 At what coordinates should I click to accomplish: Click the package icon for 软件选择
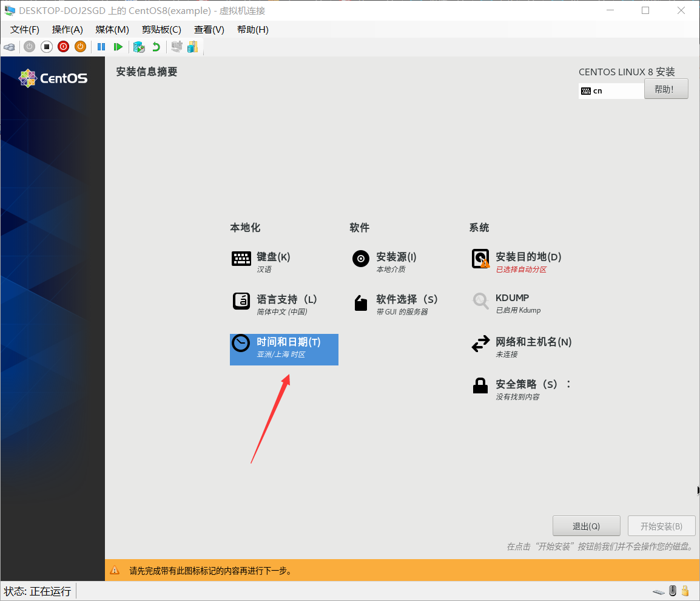click(x=361, y=302)
